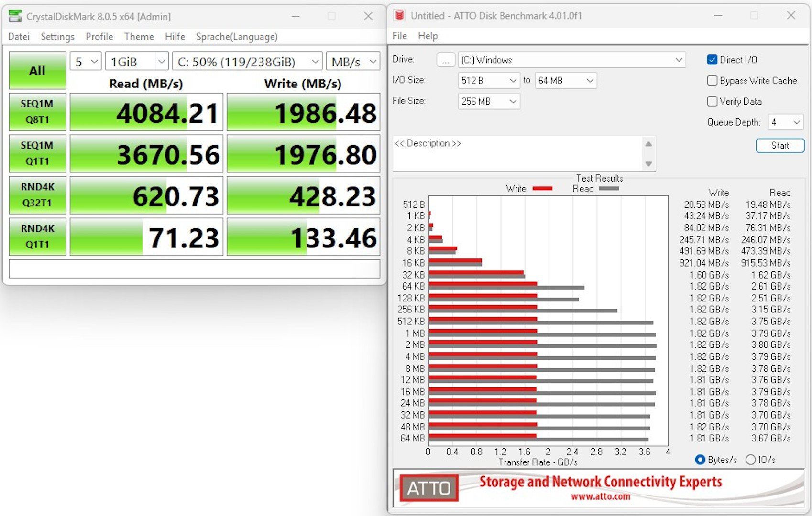The height and width of the screenshot is (516, 812).
Task: Click the 3670.56 read result
Action: click(146, 153)
